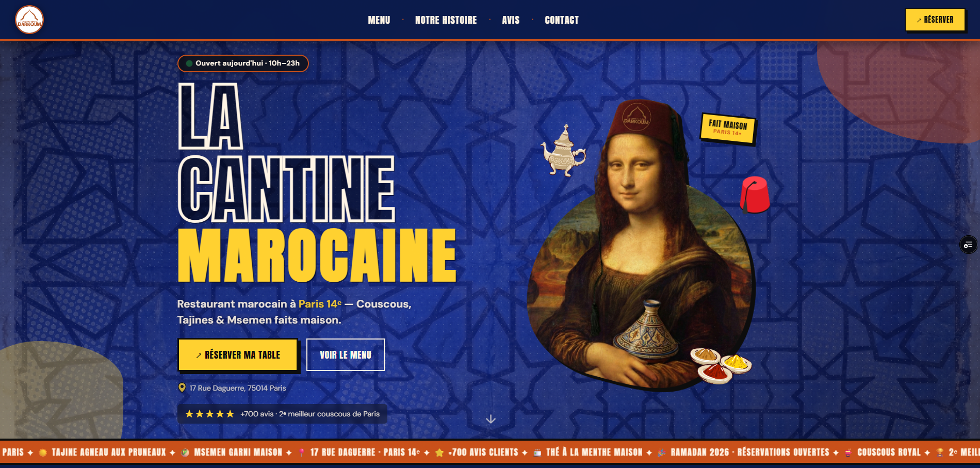Click the spice bowls illustration

point(721,365)
